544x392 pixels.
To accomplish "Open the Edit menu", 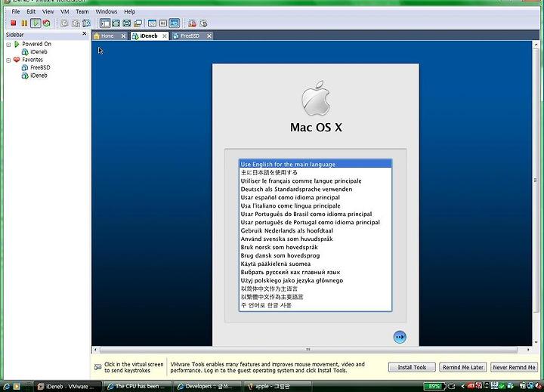I will [31, 11].
